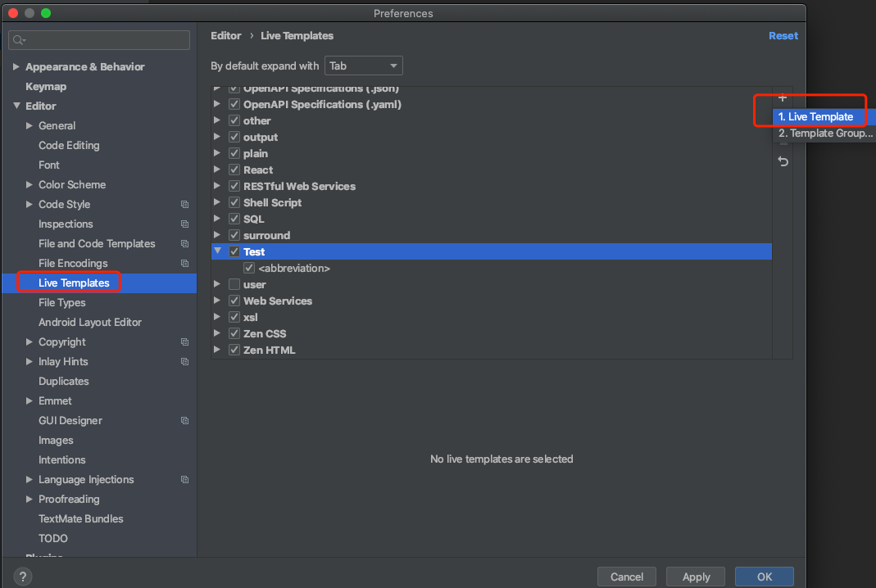The height and width of the screenshot is (588, 876).
Task: Click the project-level icon beside GUI Designer
Action: tap(184, 420)
